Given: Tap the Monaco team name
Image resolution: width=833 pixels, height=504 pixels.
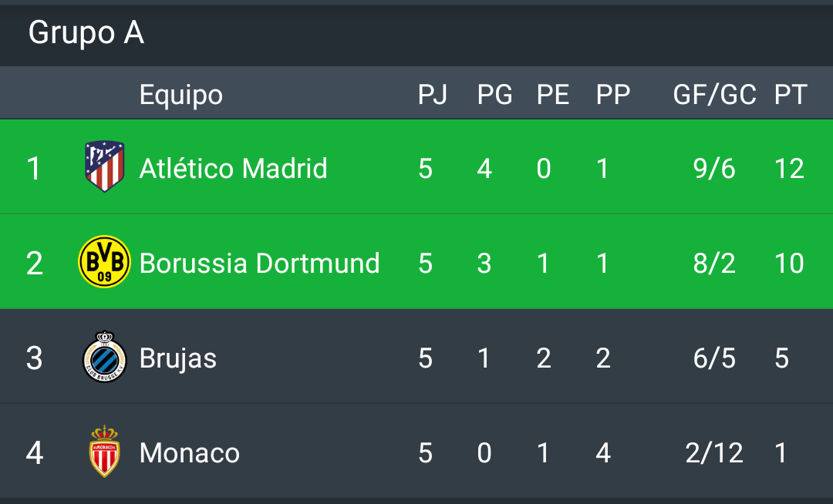Looking at the screenshot, I should click(x=189, y=453).
